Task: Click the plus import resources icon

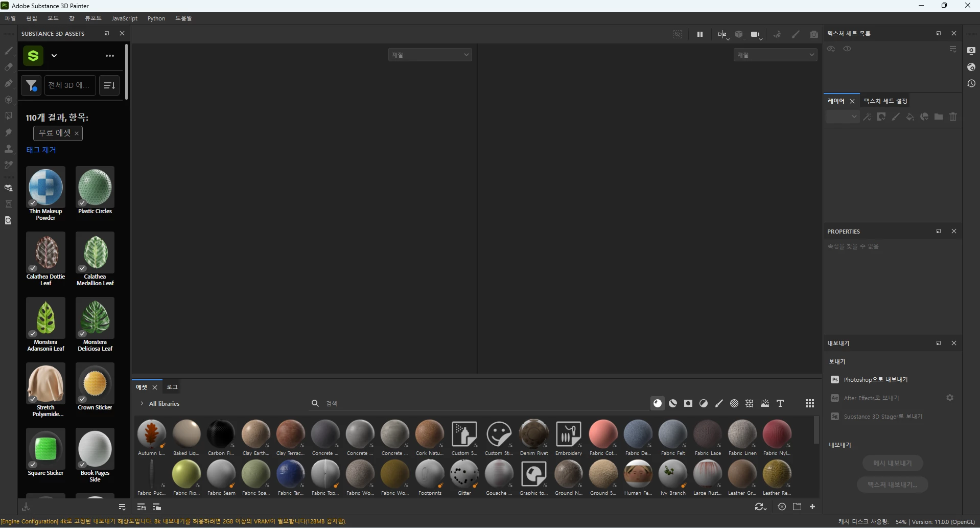Action: point(812,507)
